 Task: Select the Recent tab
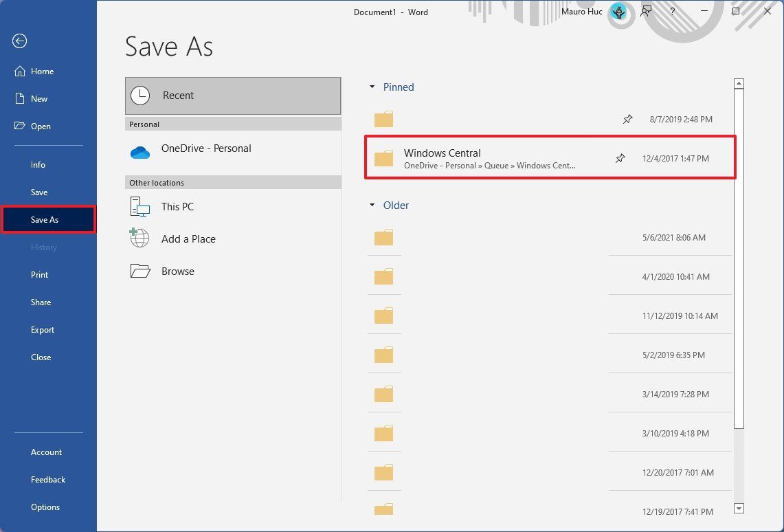232,95
